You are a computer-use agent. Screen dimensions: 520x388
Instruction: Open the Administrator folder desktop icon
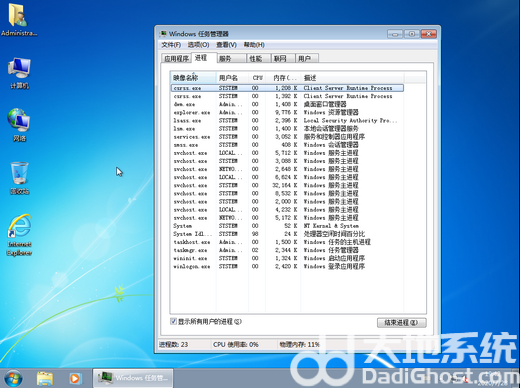tap(18, 19)
